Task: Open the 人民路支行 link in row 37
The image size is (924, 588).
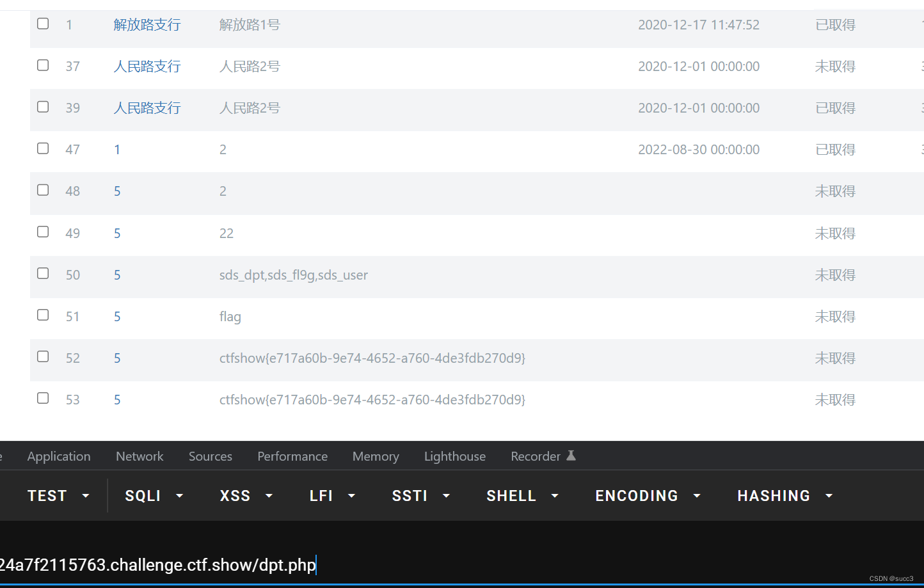Action: pyautogui.click(x=147, y=67)
